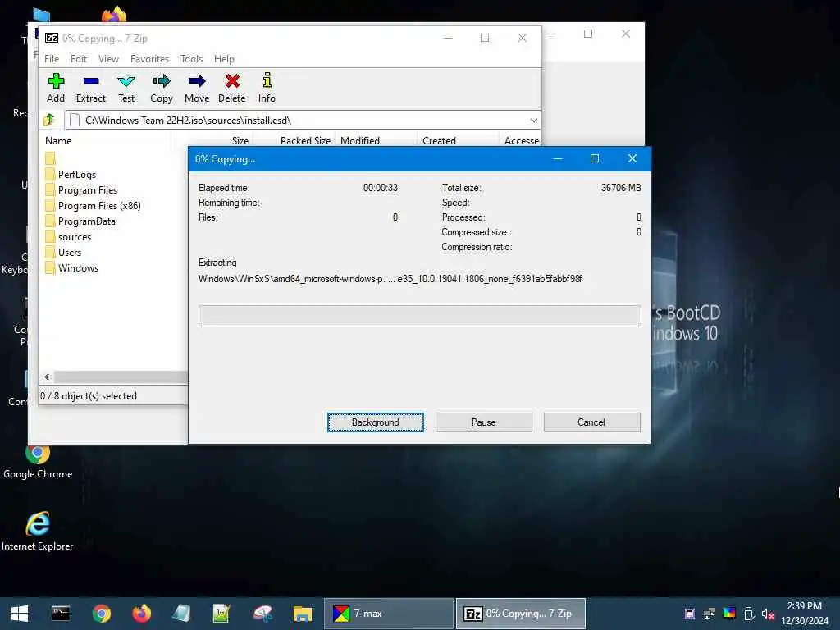Screen dimensions: 840x630
Task: Click the copy progress bar
Action: pos(419,316)
